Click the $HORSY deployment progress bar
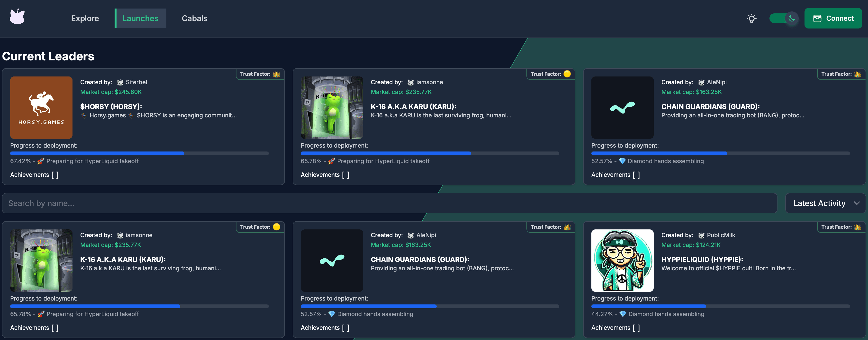 pyautogui.click(x=139, y=153)
